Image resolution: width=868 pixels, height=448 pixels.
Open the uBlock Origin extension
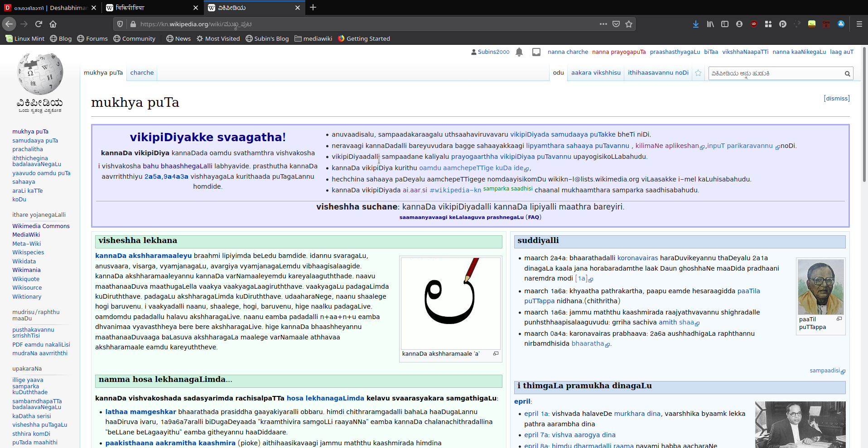pos(754,24)
